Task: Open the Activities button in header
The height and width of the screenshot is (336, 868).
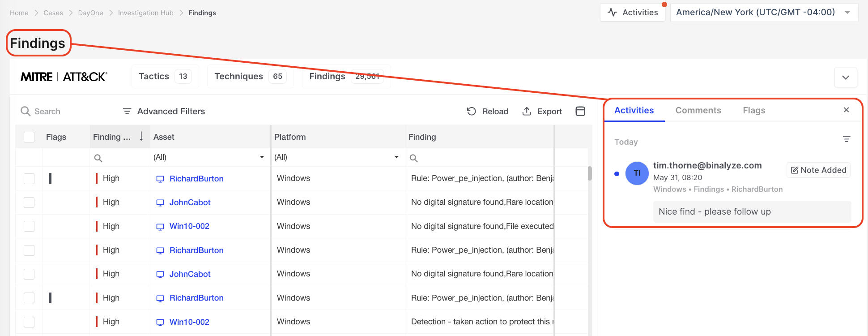Action: (633, 13)
